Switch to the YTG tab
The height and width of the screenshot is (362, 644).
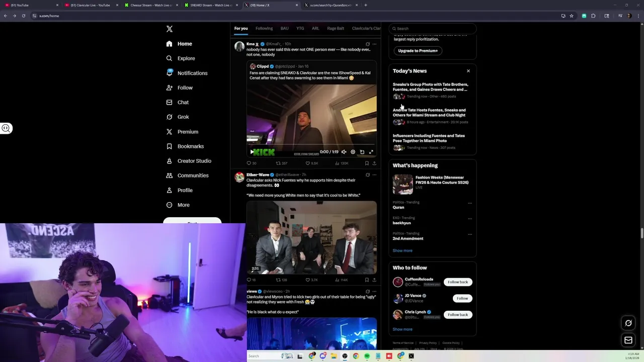click(x=300, y=29)
